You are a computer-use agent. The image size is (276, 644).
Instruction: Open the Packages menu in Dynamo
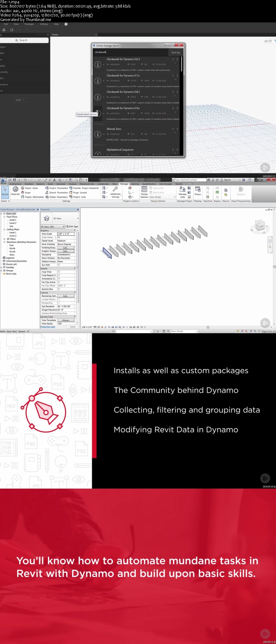tap(29, 24)
